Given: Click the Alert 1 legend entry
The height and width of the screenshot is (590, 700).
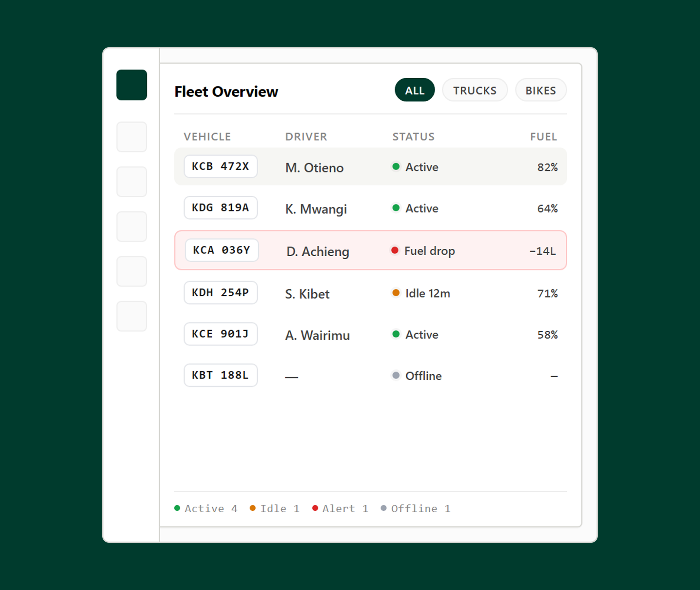Looking at the screenshot, I should (x=340, y=509).
